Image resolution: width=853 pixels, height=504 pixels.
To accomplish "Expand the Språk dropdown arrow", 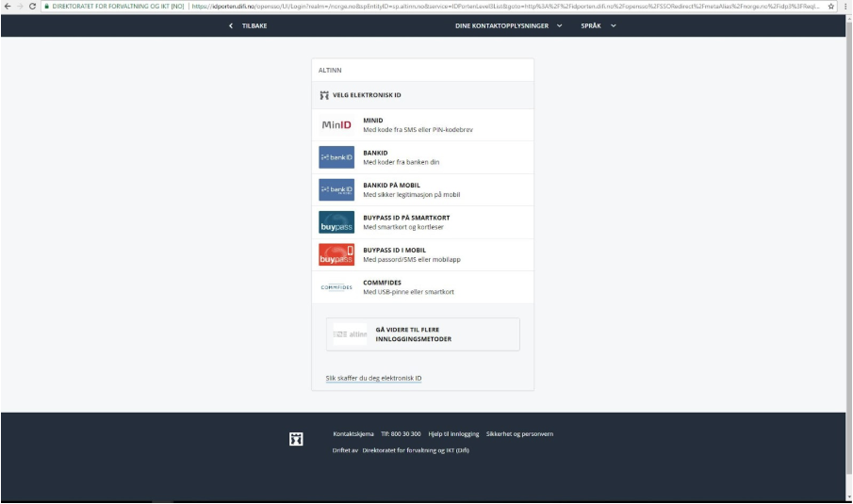I will coord(613,25).
